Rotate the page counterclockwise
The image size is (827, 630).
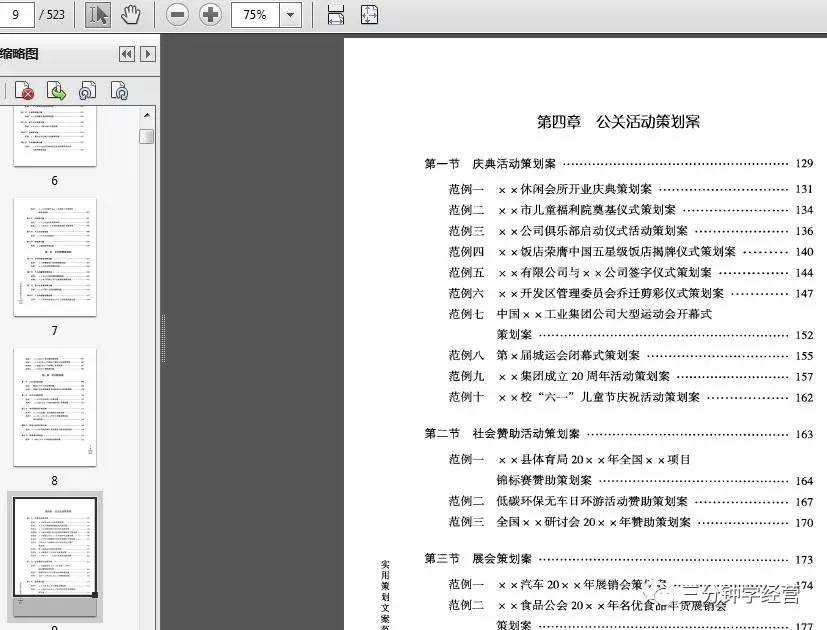click(x=87, y=90)
